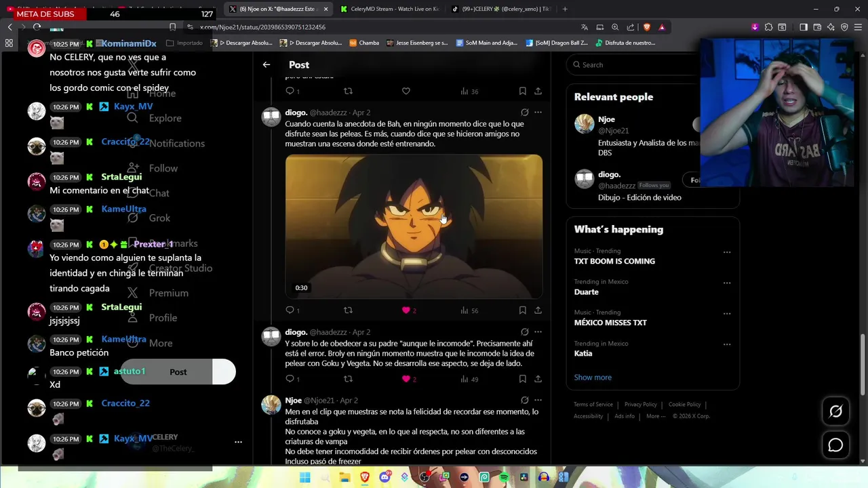Click 'Show more' under What's happening

click(593, 378)
